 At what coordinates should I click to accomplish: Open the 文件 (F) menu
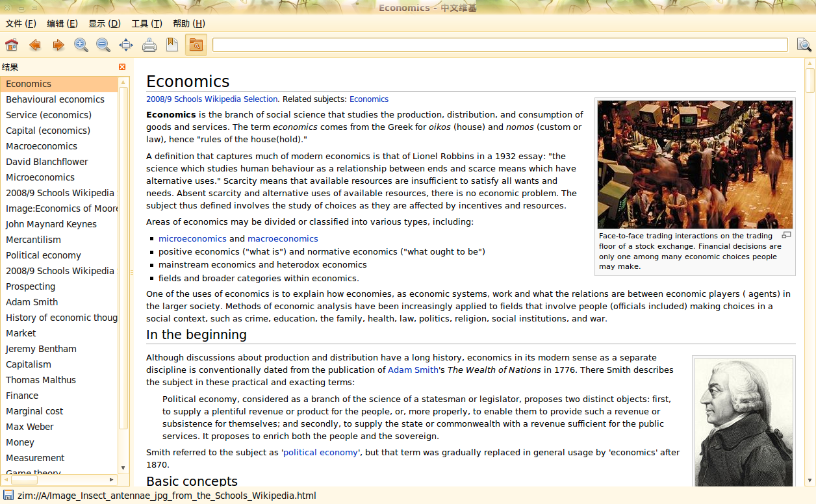(21, 23)
